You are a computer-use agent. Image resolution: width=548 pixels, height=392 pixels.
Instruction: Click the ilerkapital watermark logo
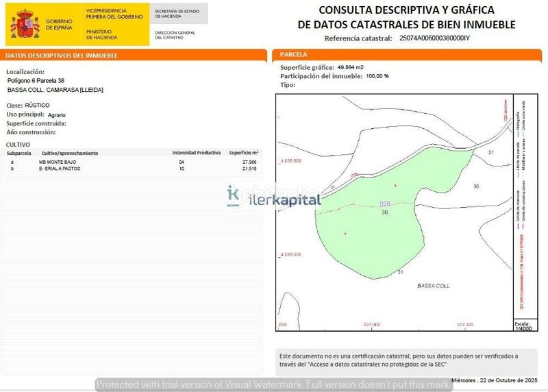click(x=274, y=199)
